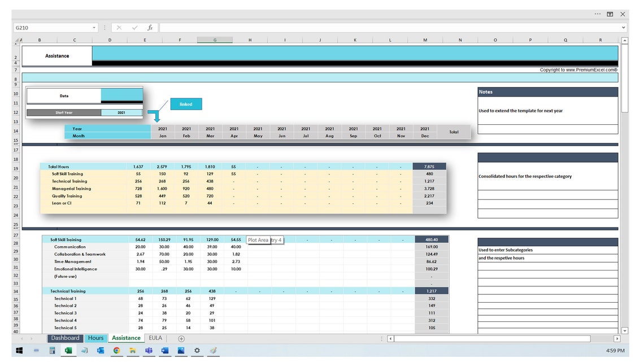Click previous sheet navigation arrow
The width and height of the screenshot is (644, 362).
[x=22, y=339]
